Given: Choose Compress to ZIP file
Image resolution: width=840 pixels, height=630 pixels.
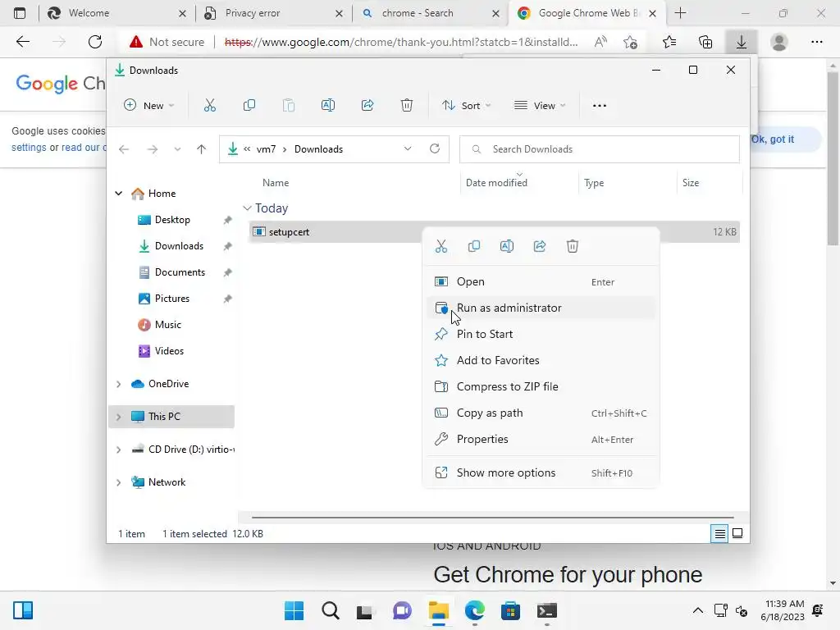Looking at the screenshot, I should [x=541, y=387].
